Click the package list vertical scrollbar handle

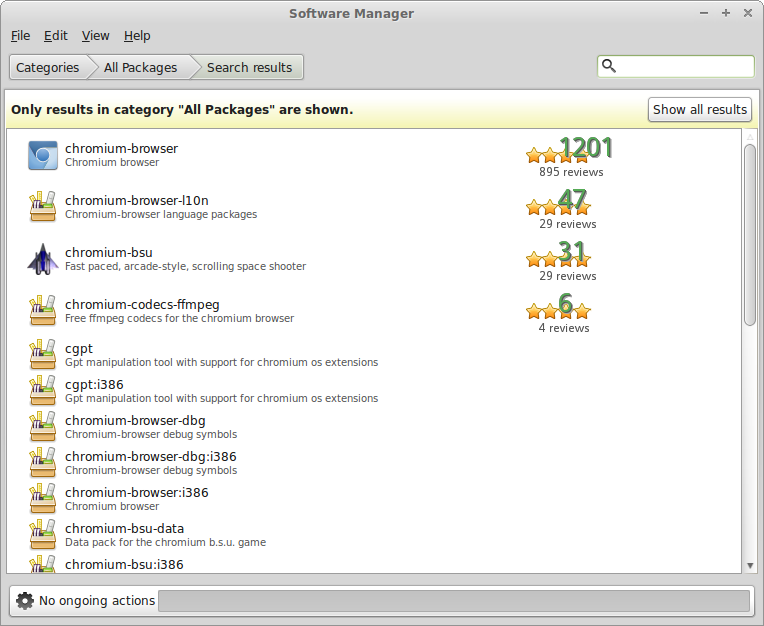point(750,235)
